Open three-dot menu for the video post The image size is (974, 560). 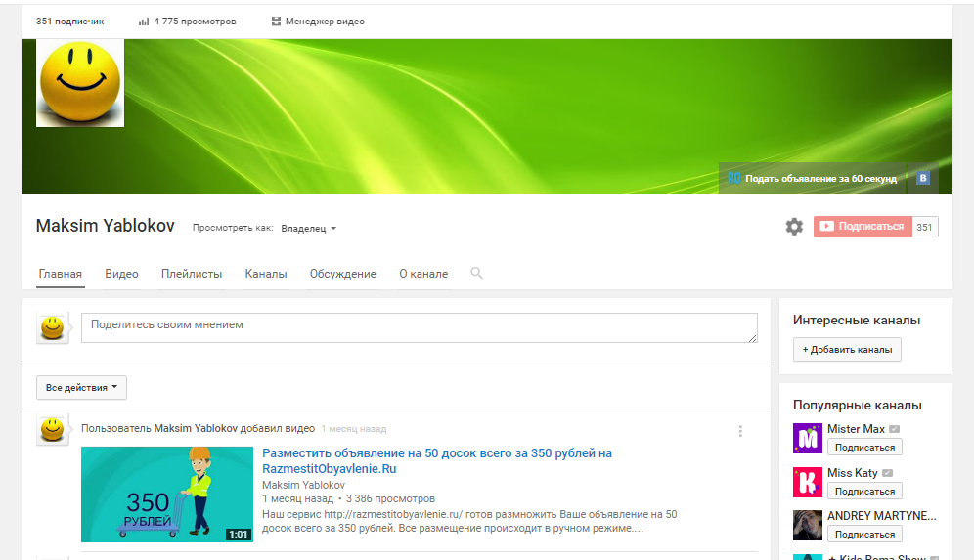click(740, 431)
